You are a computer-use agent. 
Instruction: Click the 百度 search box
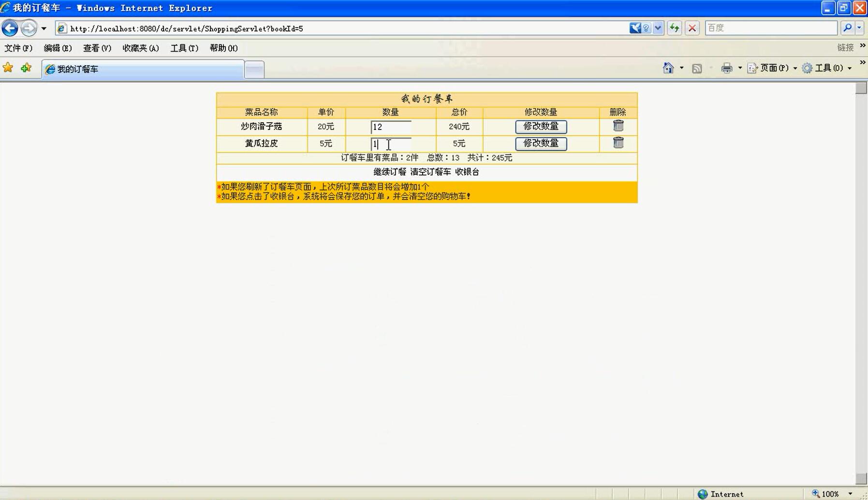pos(771,28)
